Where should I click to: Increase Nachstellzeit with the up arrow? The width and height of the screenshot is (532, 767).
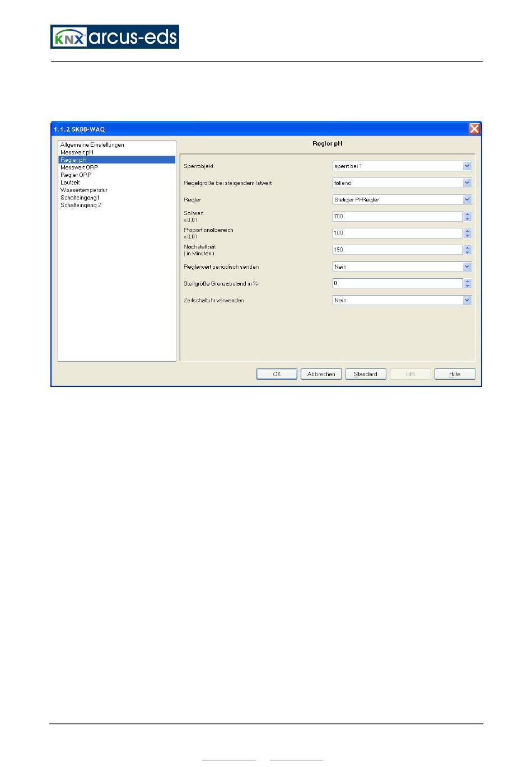click(x=468, y=247)
